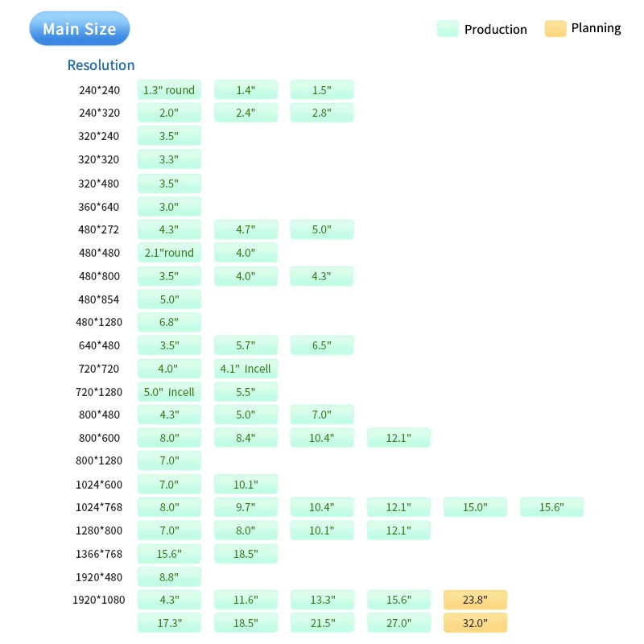The image size is (644, 644).
Task: Select the 15.0" size in 1024*768 row
Action: (475, 507)
